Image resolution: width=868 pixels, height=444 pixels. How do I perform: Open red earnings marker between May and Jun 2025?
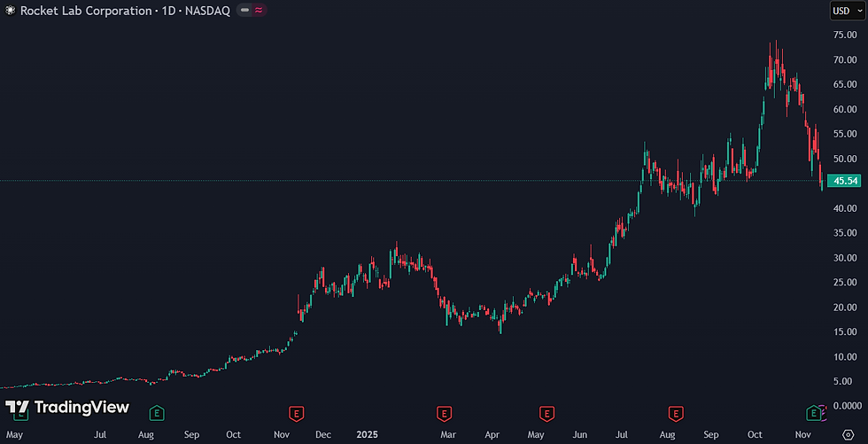tap(547, 412)
